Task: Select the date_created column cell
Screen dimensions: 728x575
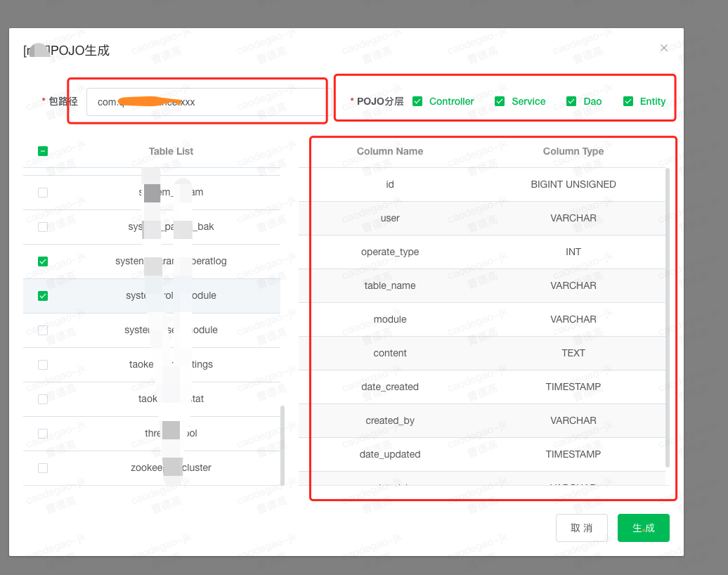Action: (389, 387)
